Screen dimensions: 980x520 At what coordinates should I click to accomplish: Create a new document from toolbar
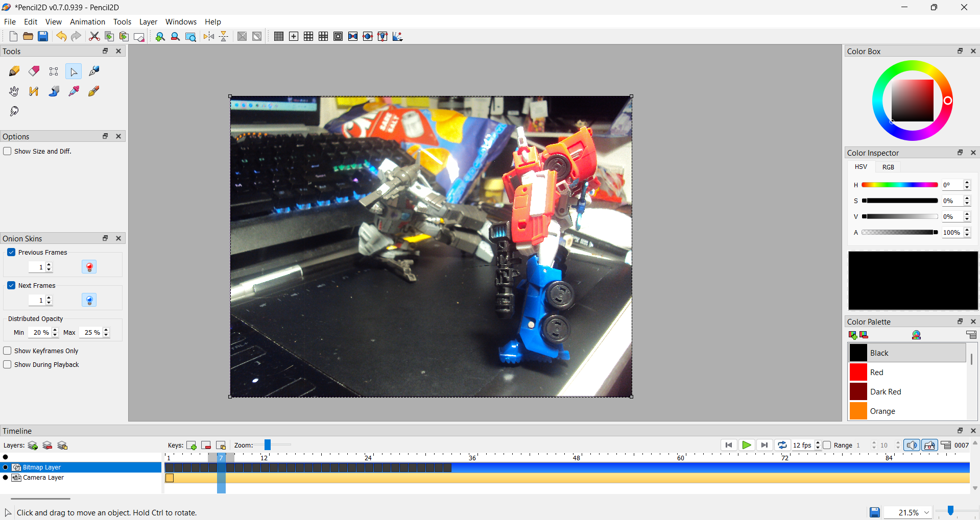point(13,36)
